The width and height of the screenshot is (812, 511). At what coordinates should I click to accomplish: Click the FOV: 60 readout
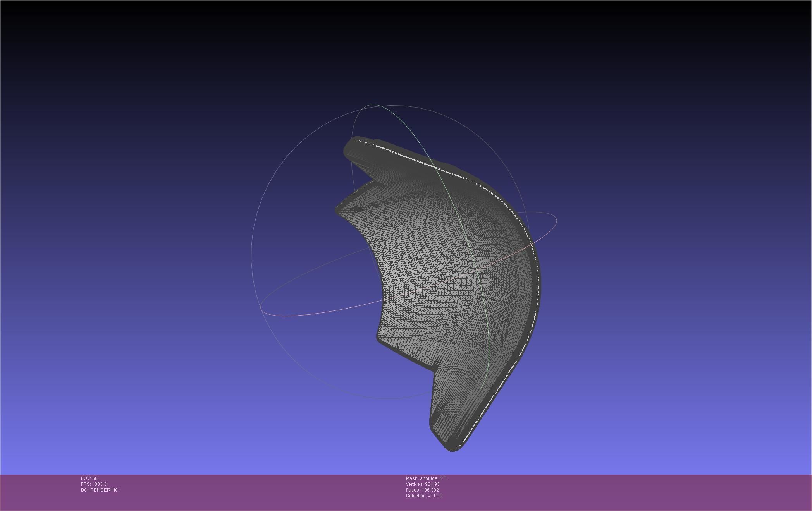point(89,478)
